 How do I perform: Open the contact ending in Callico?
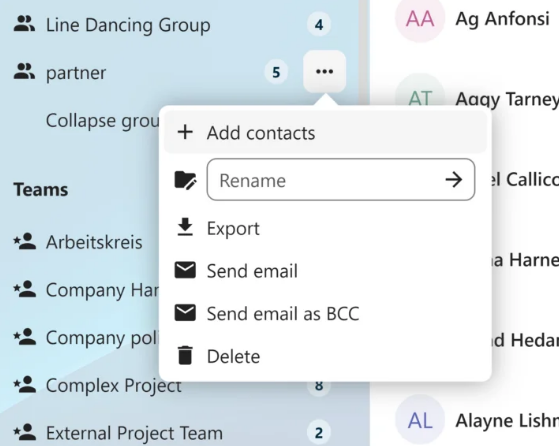[525, 179]
